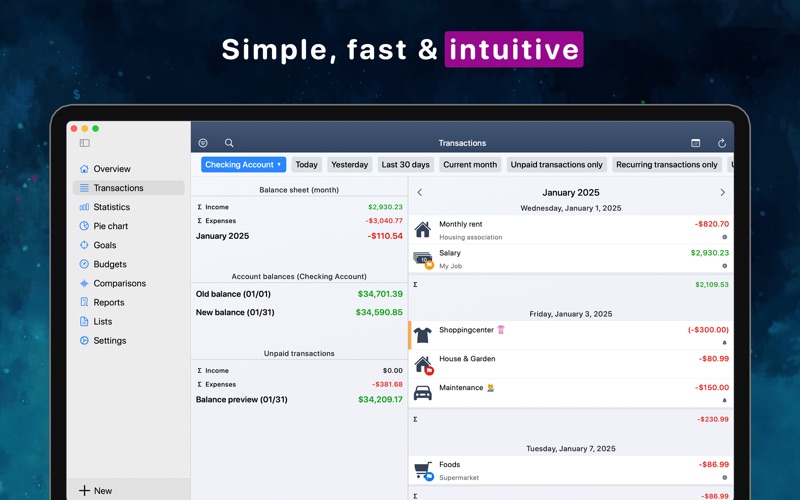Viewport: 800px width, 500px height.
Task: Click the refresh icon at top right
Action: point(722,143)
